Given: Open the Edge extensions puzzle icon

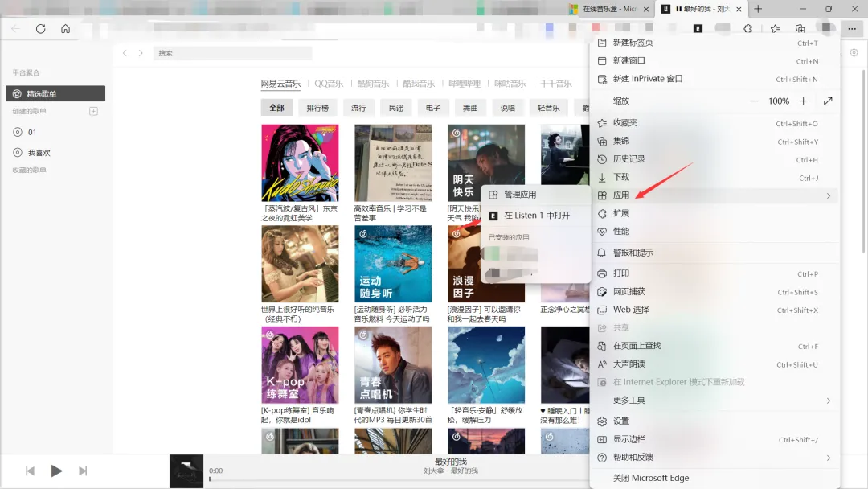Looking at the screenshot, I should click(x=748, y=28).
